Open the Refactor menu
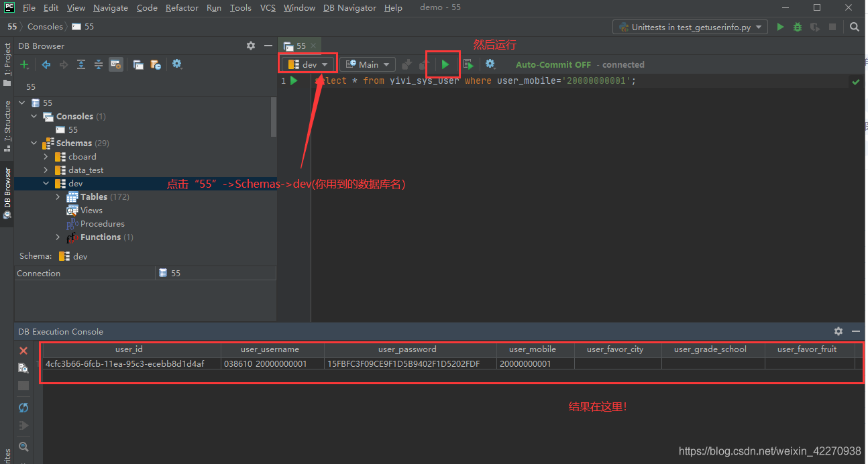This screenshot has height=464, width=868. tap(182, 8)
